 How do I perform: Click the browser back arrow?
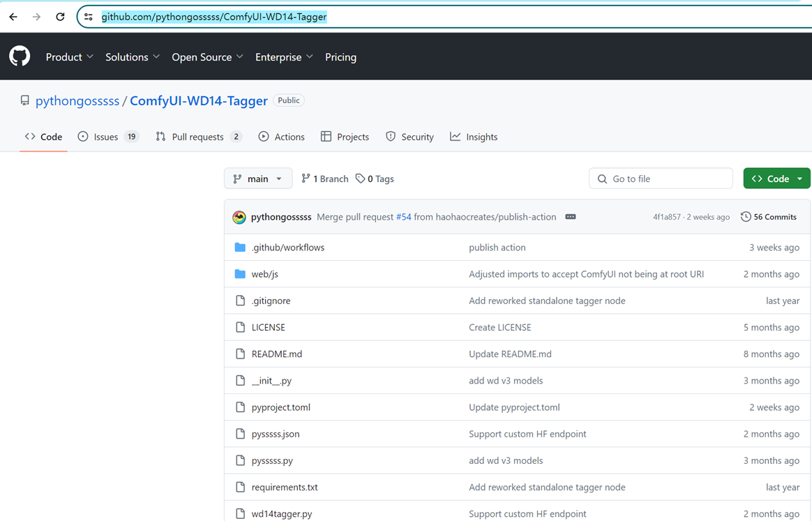13,16
